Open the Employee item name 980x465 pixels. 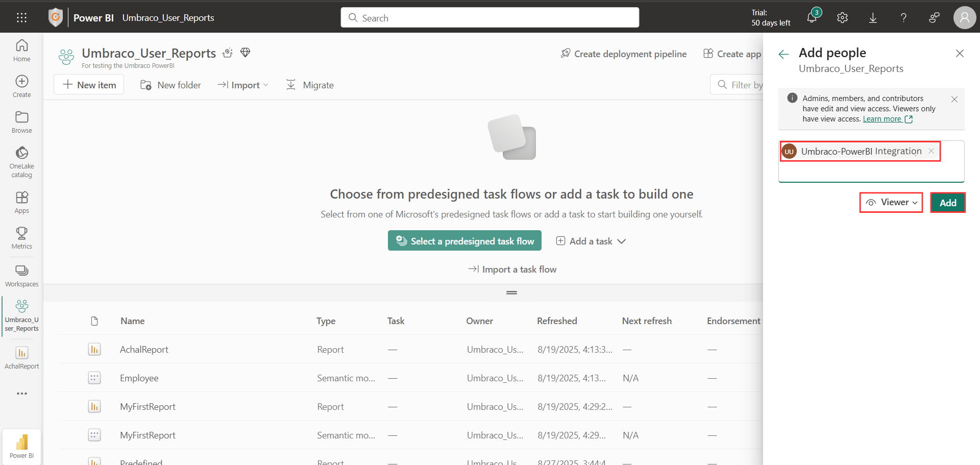click(139, 378)
